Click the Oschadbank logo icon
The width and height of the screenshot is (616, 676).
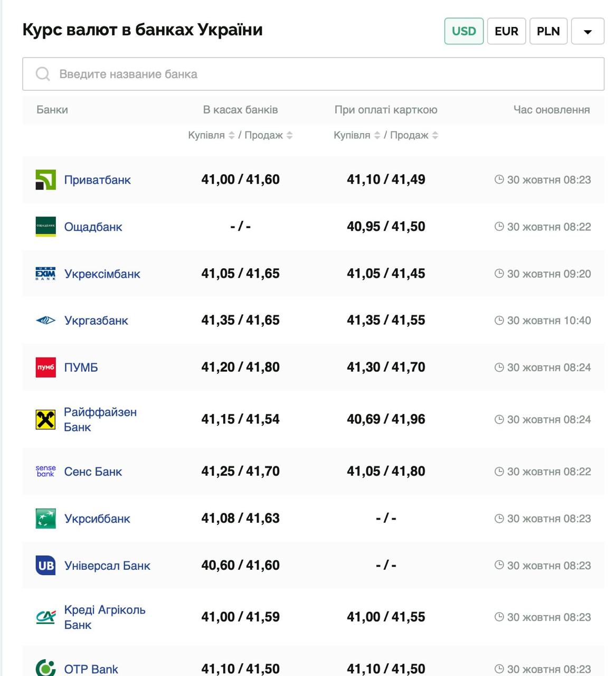point(45,227)
